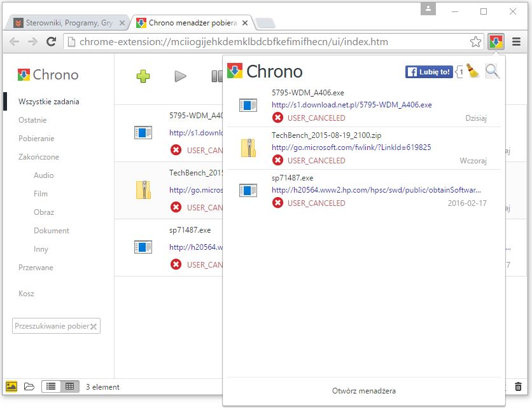Click exe icon of sp71487 row in manager list
Screen dimensions: 532x410
(143, 247)
